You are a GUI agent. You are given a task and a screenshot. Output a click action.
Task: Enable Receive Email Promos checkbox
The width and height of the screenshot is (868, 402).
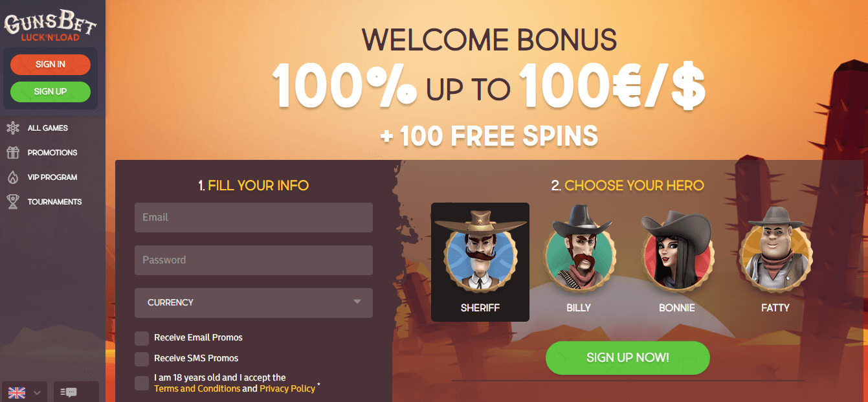click(x=142, y=338)
